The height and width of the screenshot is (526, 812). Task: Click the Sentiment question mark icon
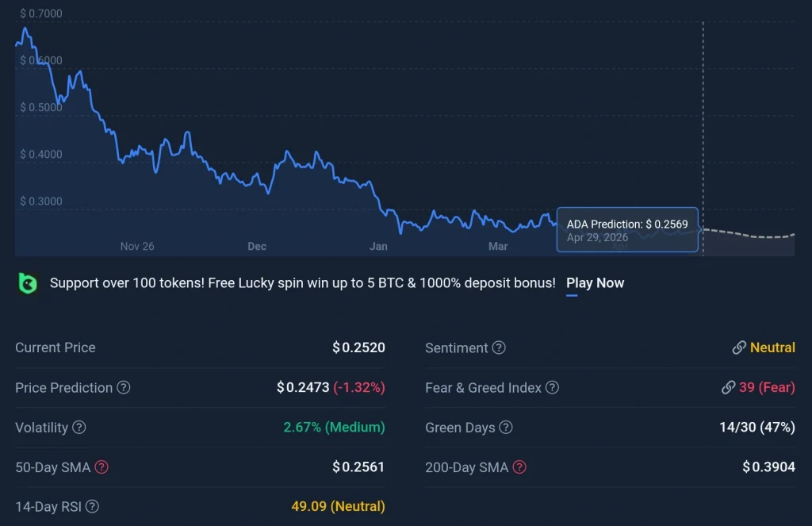499,347
